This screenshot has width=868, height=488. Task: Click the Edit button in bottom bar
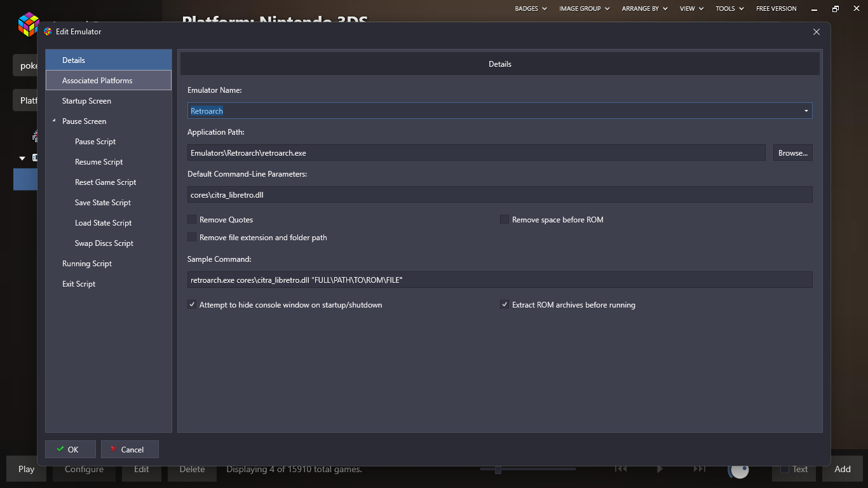click(x=142, y=469)
